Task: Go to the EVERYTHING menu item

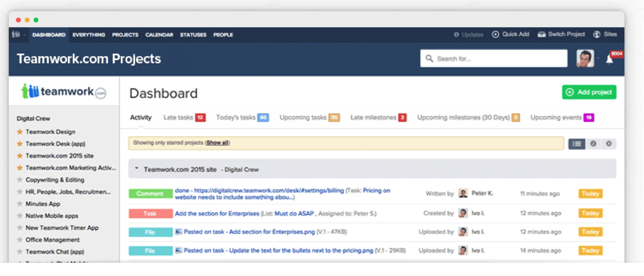Action: click(89, 35)
